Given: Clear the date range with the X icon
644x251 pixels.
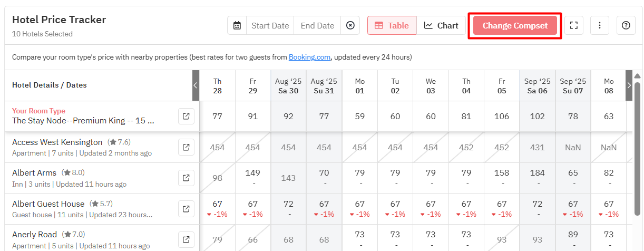Looking at the screenshot, I should tap(350, 25).
